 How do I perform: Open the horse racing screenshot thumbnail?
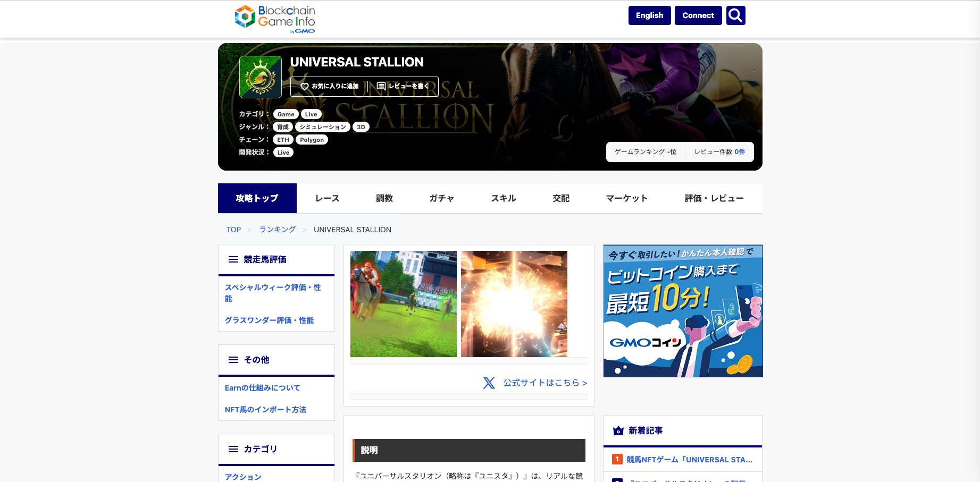pos(404,304)
